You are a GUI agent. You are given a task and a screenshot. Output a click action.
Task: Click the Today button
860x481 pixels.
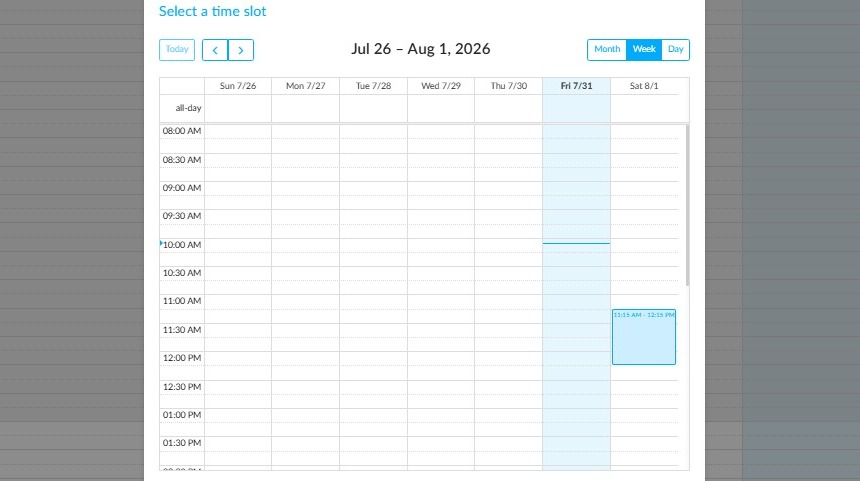[177, 50]
